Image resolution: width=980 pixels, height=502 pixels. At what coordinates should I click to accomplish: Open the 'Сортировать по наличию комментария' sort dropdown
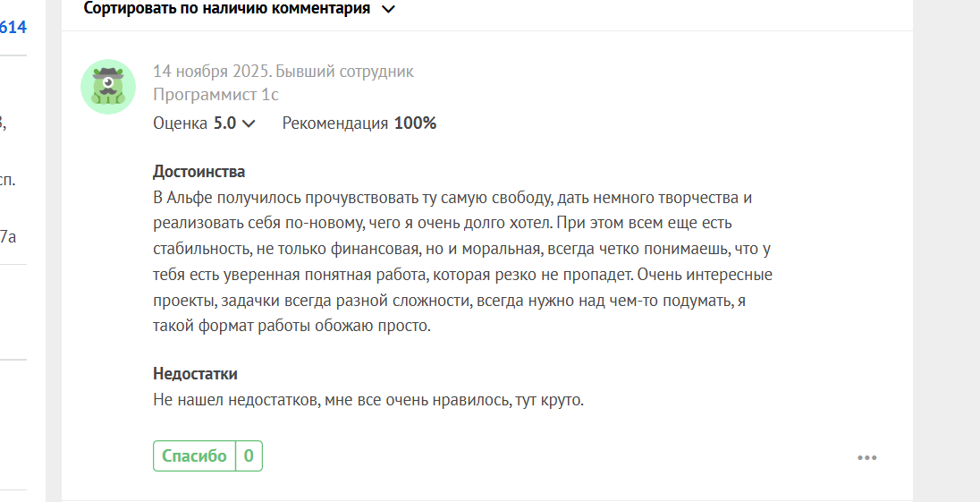(226, 9)
